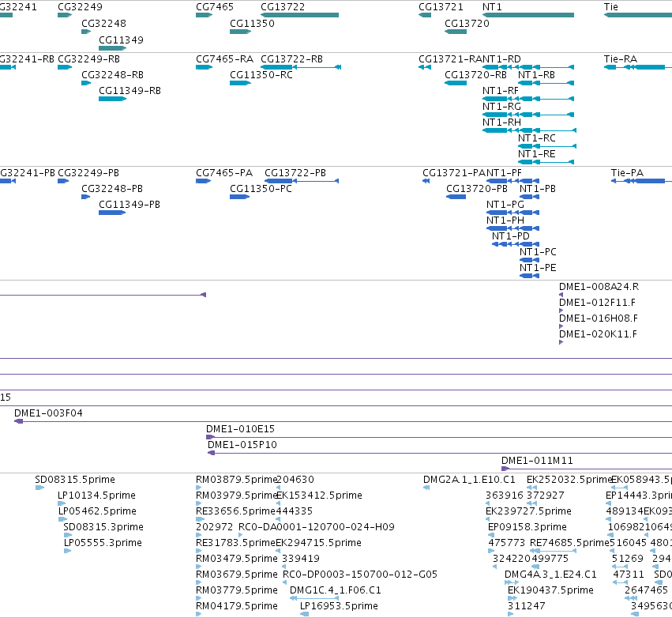Select transcript Tie-RA
This screenshot has height=618, width=672.
620,59
